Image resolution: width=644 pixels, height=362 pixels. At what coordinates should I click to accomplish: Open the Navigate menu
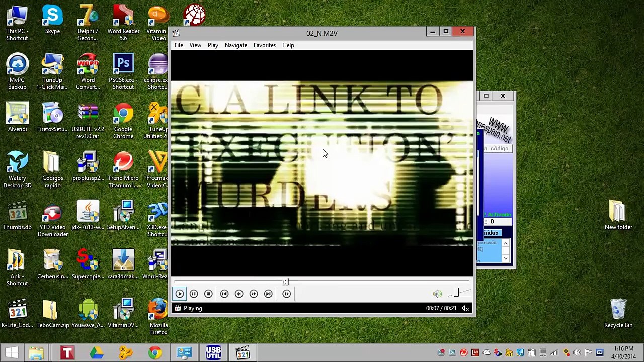(x=236, y=45)
